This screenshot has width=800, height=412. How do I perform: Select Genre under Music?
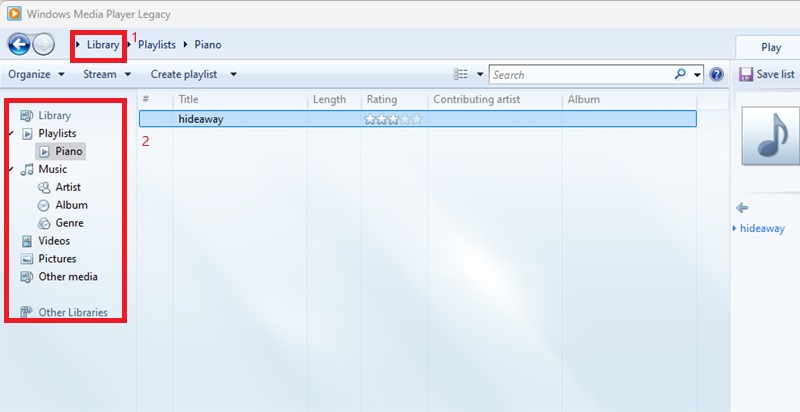(x=69, y=223)
